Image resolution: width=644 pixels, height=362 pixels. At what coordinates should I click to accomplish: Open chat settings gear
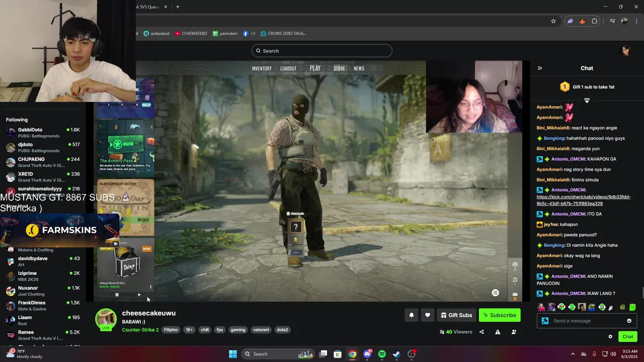pos(610,337)
